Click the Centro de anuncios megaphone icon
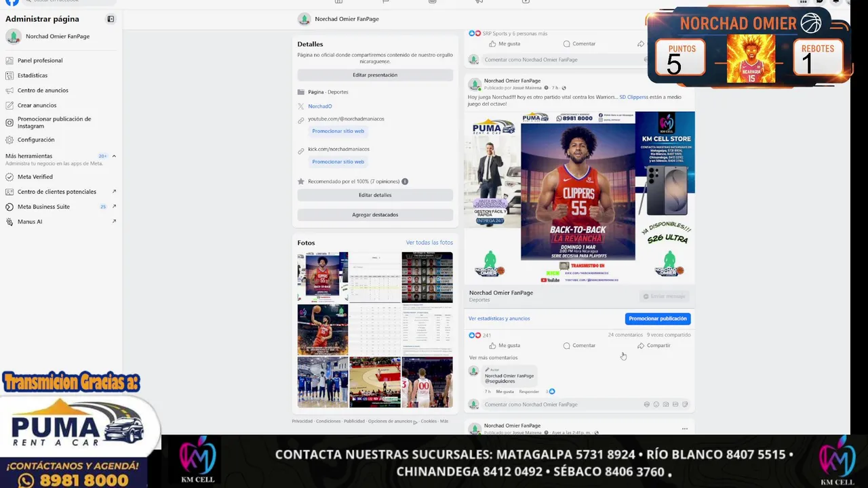The image size is (868, 488). point(9,90)
